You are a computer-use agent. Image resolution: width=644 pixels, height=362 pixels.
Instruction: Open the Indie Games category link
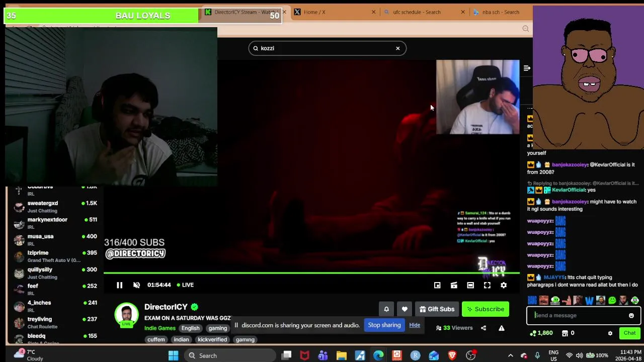[160, 328]
